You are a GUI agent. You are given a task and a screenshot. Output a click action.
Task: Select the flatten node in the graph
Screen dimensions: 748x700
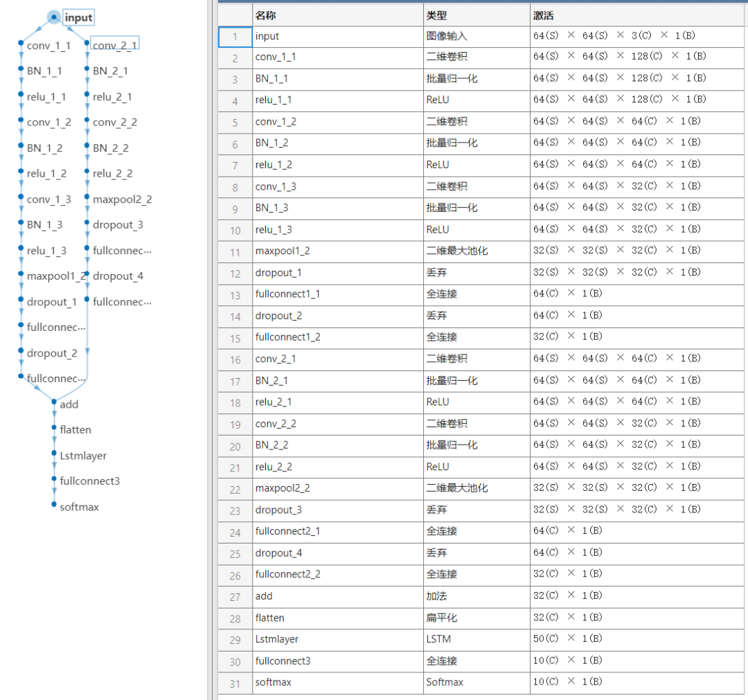pyautogui.click(x=75, y=430)
